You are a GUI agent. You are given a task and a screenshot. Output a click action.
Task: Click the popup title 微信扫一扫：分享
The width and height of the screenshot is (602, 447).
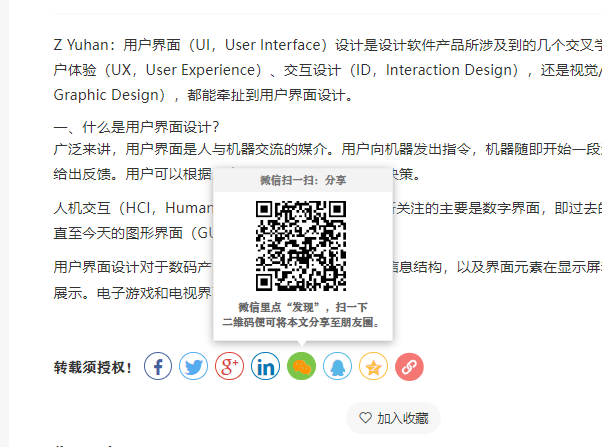point(303,180)
